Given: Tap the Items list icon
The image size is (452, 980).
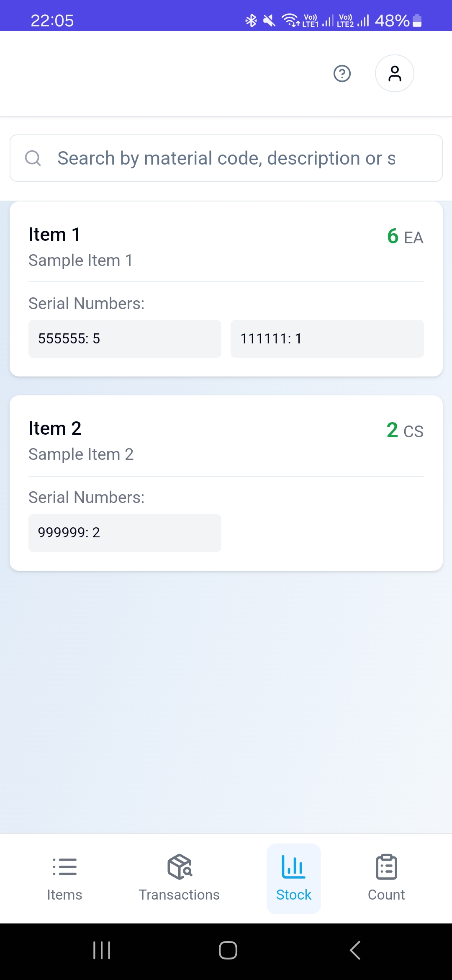Looking at the screenshot, I should [x=64, y=867].
